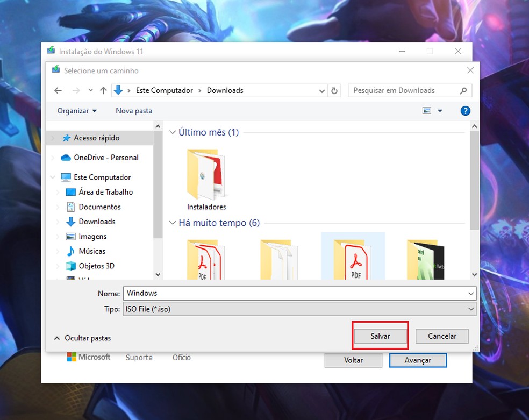
Task: Click the up one level arrow
Action: [x=104, y=91]
